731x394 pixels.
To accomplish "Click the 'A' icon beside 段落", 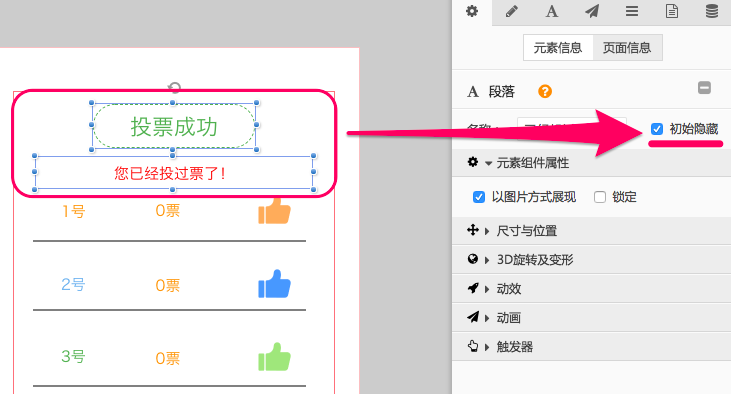I will coord(473,91).
